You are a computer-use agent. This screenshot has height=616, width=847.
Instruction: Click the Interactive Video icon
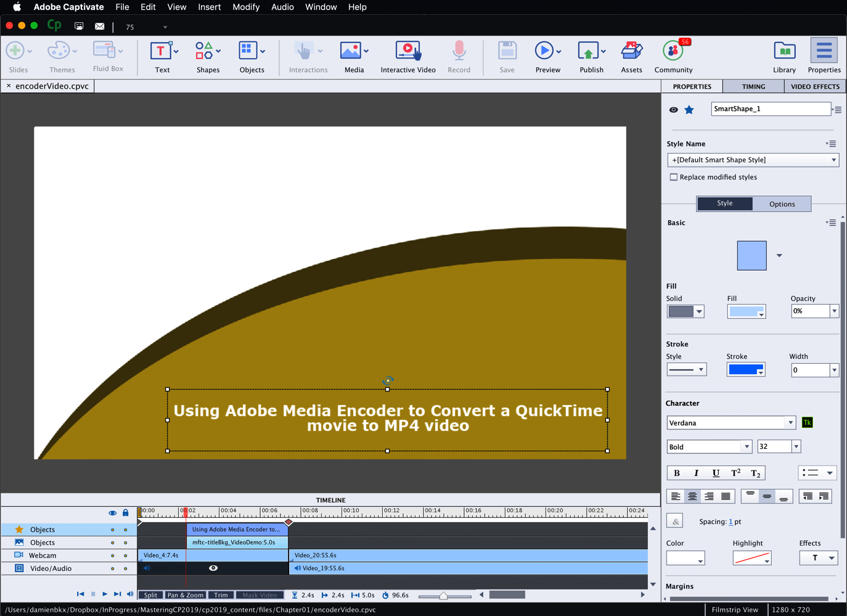coord(408,51)
